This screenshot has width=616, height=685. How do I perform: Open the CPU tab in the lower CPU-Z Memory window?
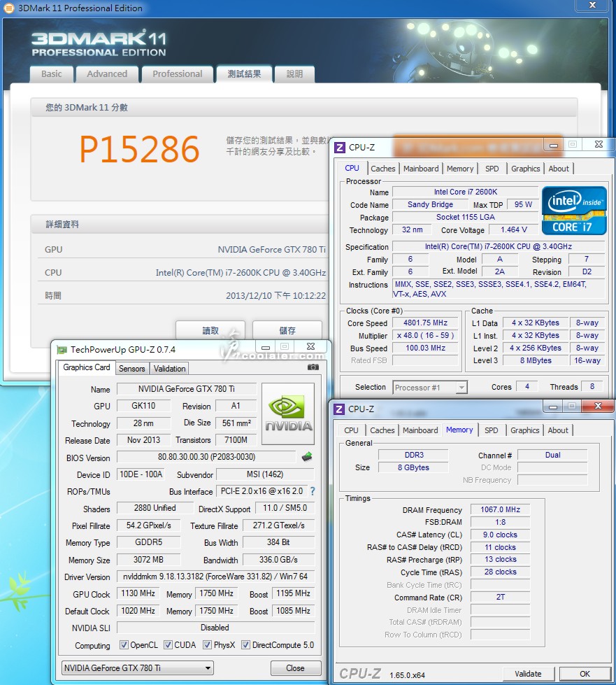[x=351, y=430]
